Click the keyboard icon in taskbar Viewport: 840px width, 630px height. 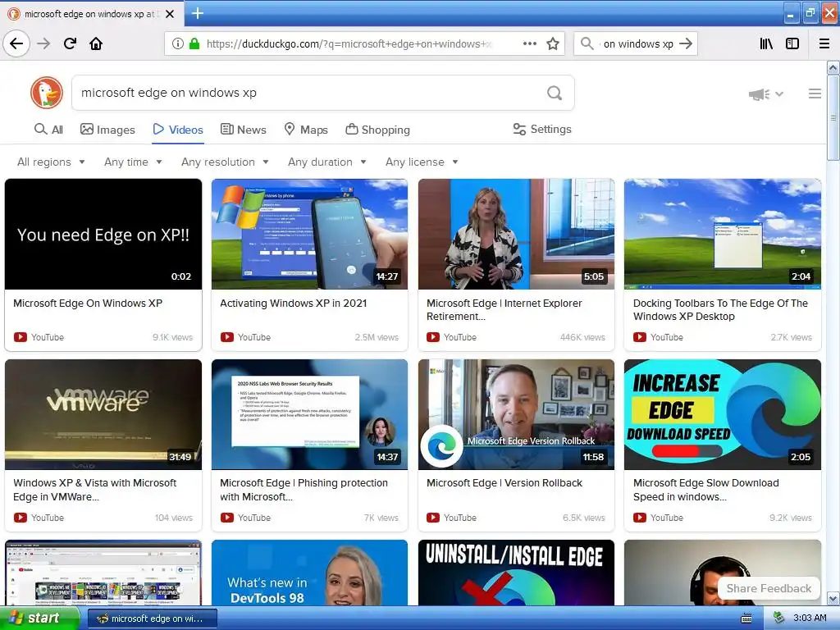pyautogui.click(x=746, y=619)
